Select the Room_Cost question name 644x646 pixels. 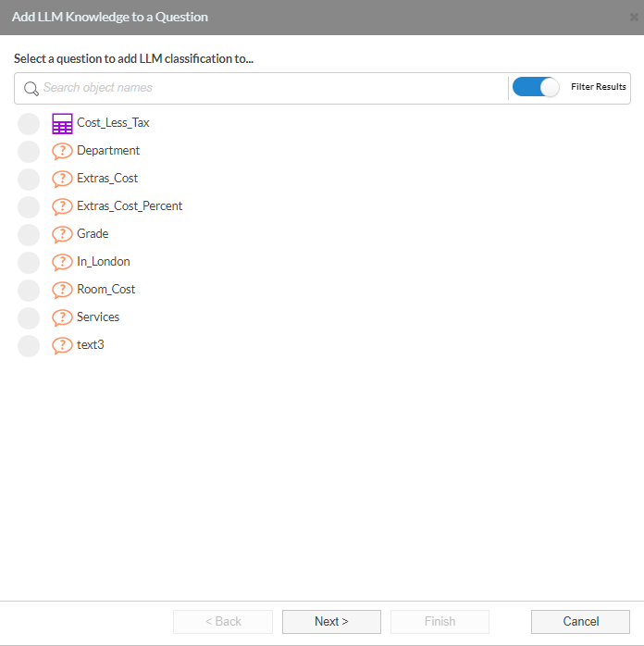pos(105,289)
